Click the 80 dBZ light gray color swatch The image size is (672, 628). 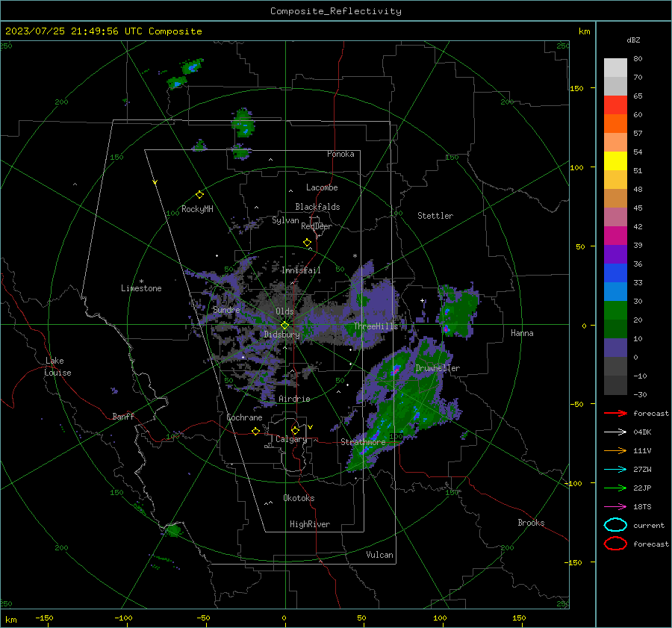pyautogui.click(x=615, y=67)
